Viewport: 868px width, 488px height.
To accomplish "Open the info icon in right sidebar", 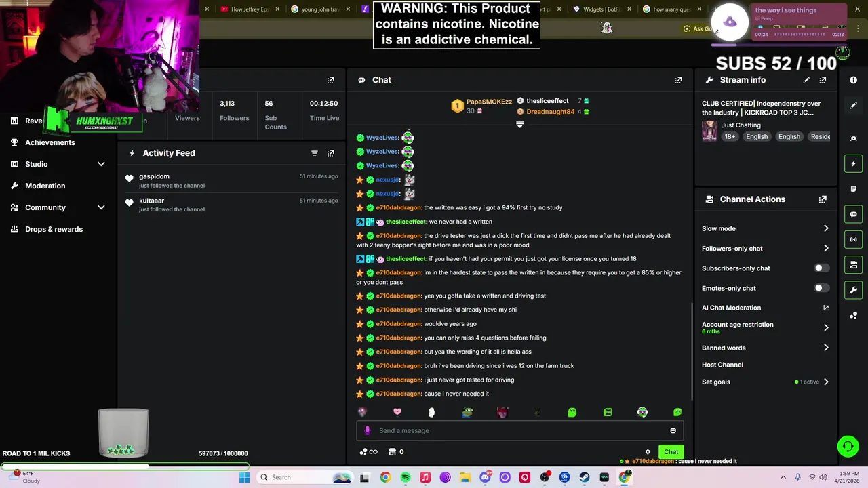I will pos(854,80).
